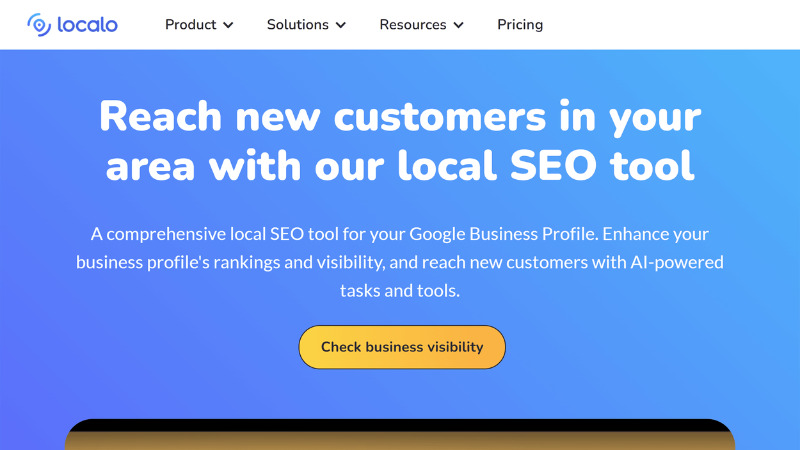
Task: Open the Product menu
Action: coord(190,24)
